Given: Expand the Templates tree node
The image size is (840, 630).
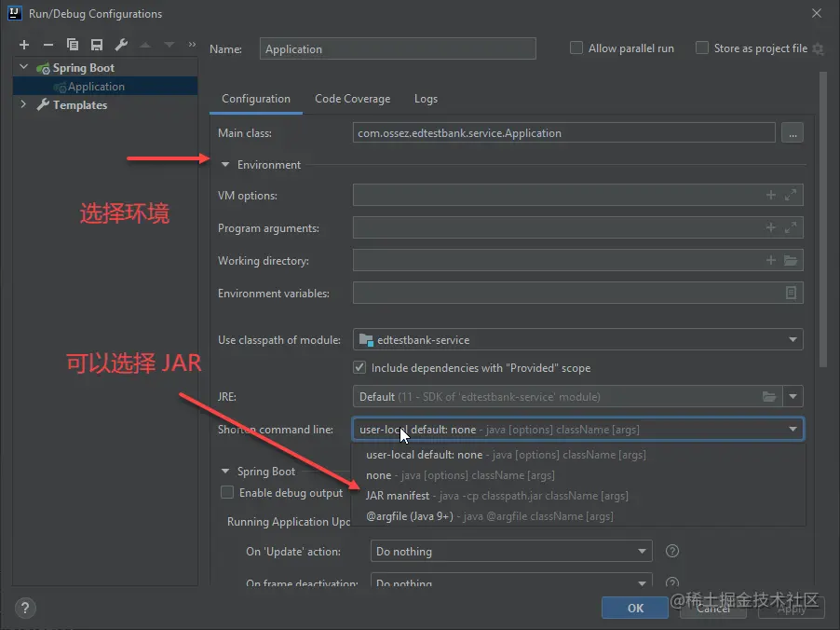Looking at the screenshot, I should click(23, 104).
